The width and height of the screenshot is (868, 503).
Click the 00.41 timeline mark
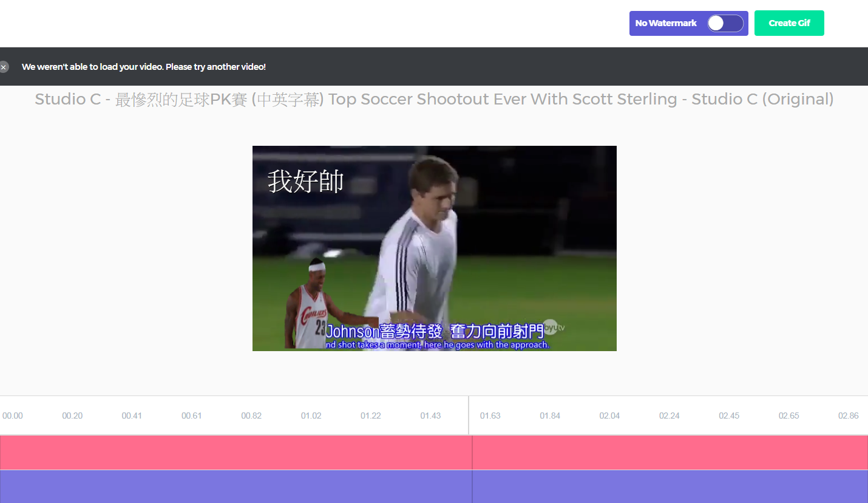point(132,416)
